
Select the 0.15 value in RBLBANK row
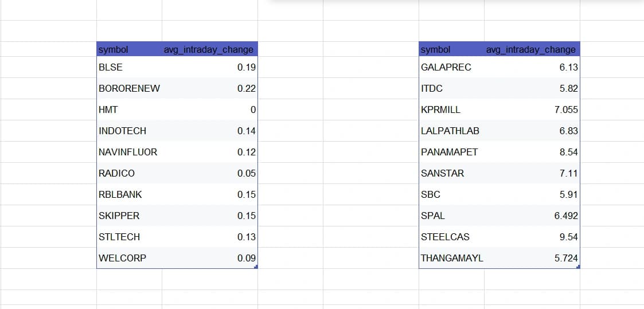pyautogui.click(x=210, y=194)
